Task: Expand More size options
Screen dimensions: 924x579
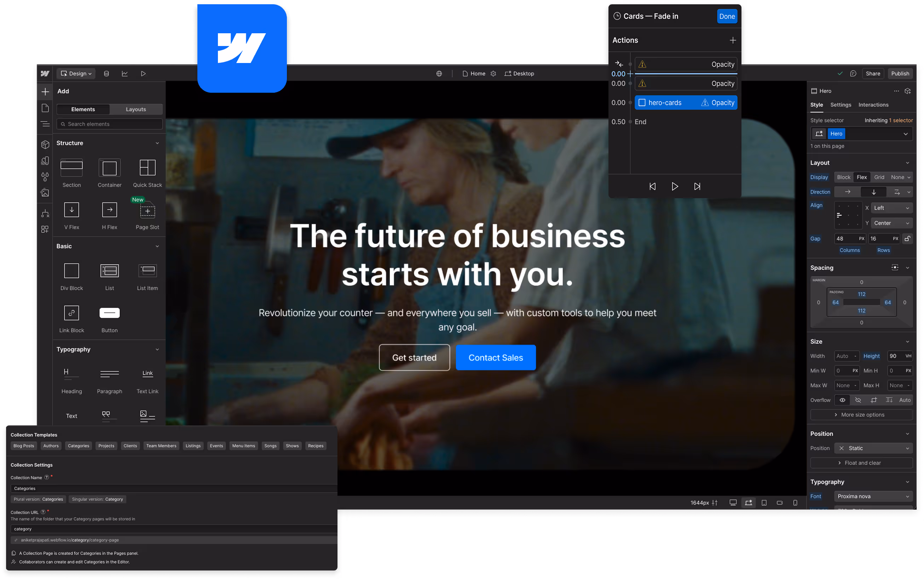Action: coord(861,415)
